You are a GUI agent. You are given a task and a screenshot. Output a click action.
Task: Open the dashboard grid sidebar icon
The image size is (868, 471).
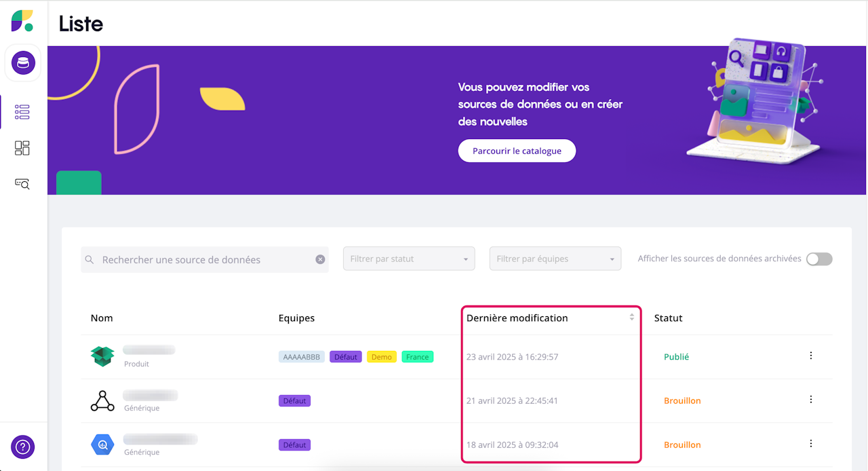coord(22,148)
